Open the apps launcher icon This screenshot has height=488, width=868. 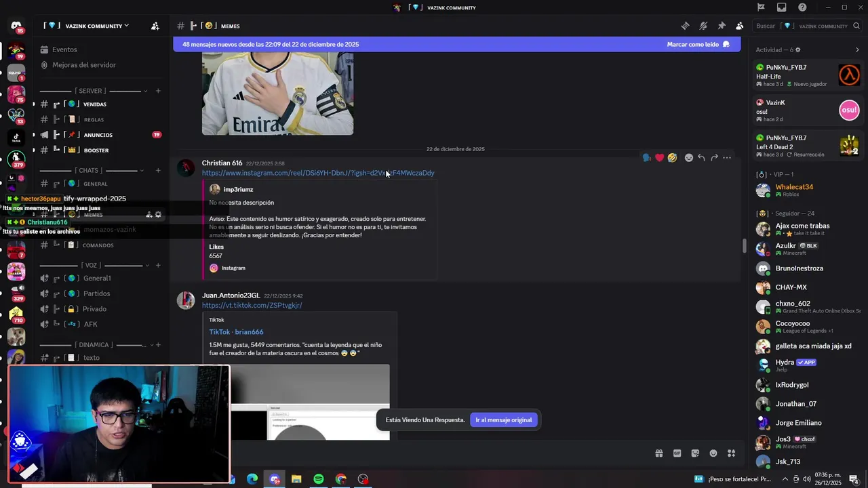(x=731, y=453)
